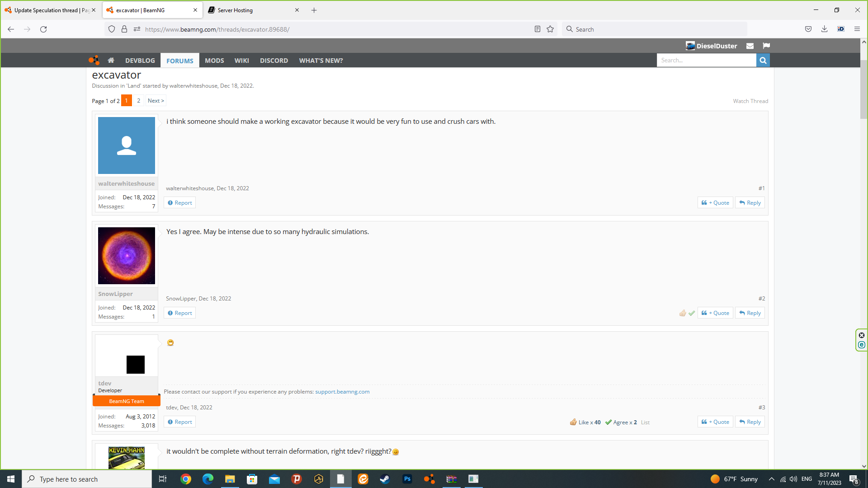Quote tdev's post #3
Screen dimensions: 868x488
[715, 422]
